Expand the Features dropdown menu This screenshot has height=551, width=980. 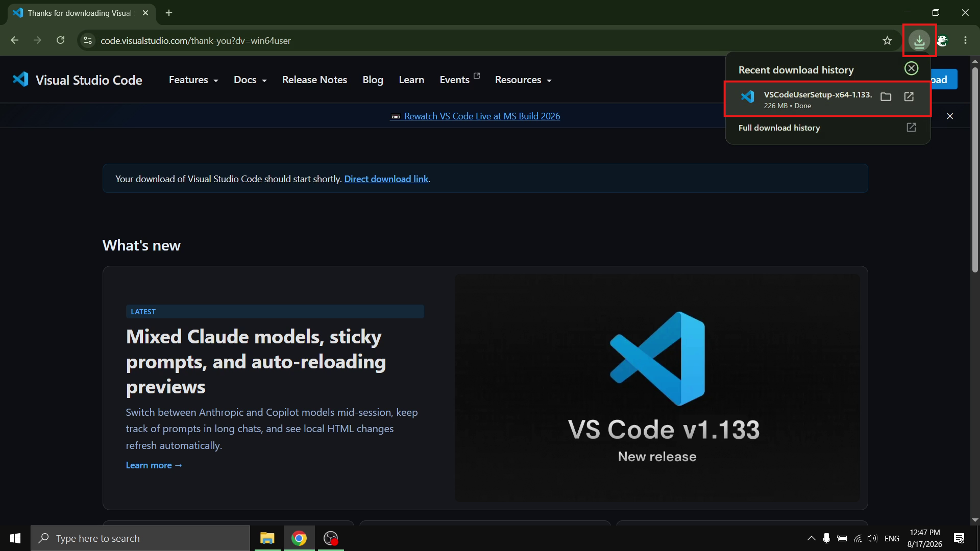193,80
